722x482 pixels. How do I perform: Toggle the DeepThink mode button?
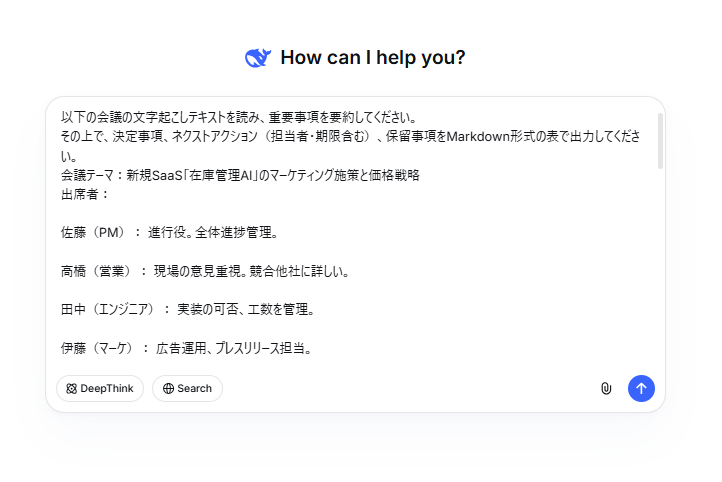point(100,388)
